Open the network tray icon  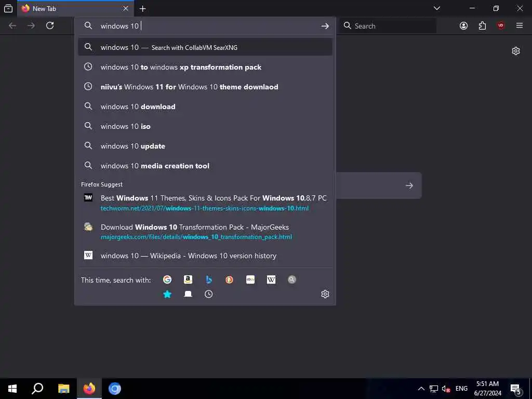tap(434, 389)
